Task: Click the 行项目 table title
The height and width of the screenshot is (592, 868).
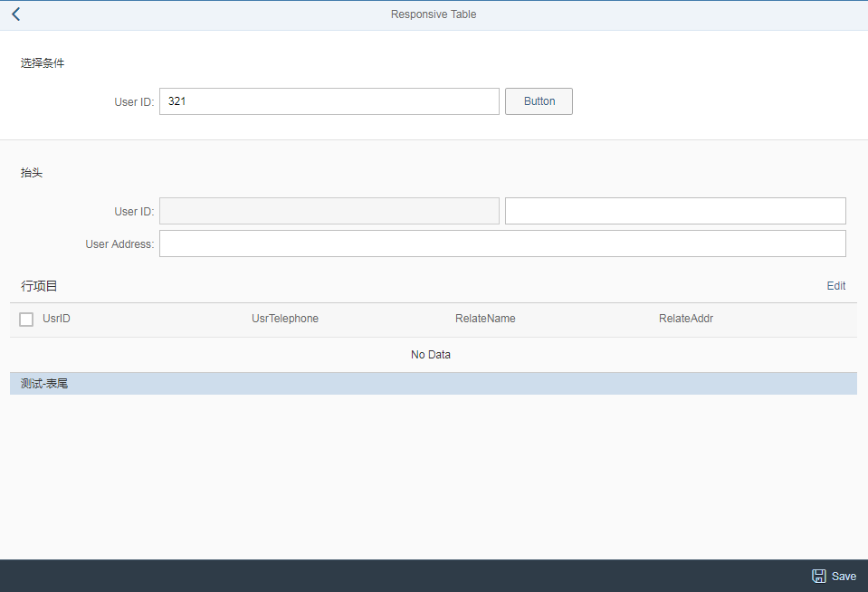Action: click(39, 286)
